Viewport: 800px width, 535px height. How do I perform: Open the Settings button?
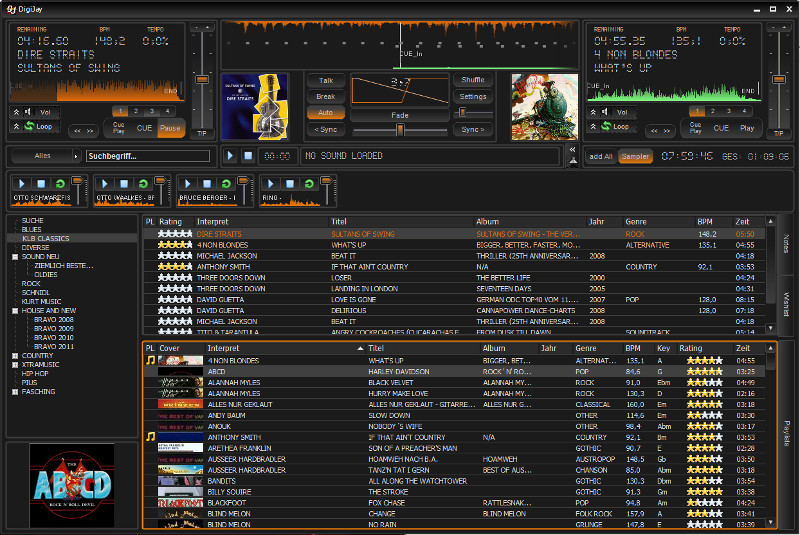click(473, 96)
